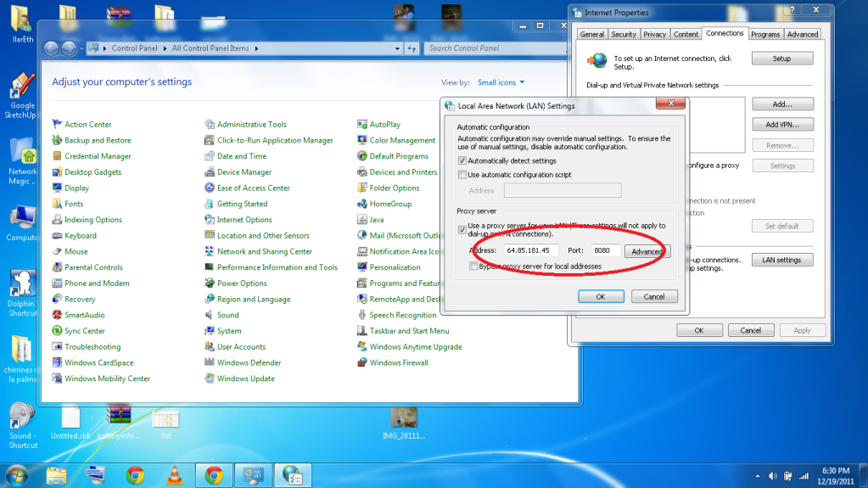Click Cancel in LAN Settings dialog
The height and width of the screenshot is (488, 868).
(654, 297)
